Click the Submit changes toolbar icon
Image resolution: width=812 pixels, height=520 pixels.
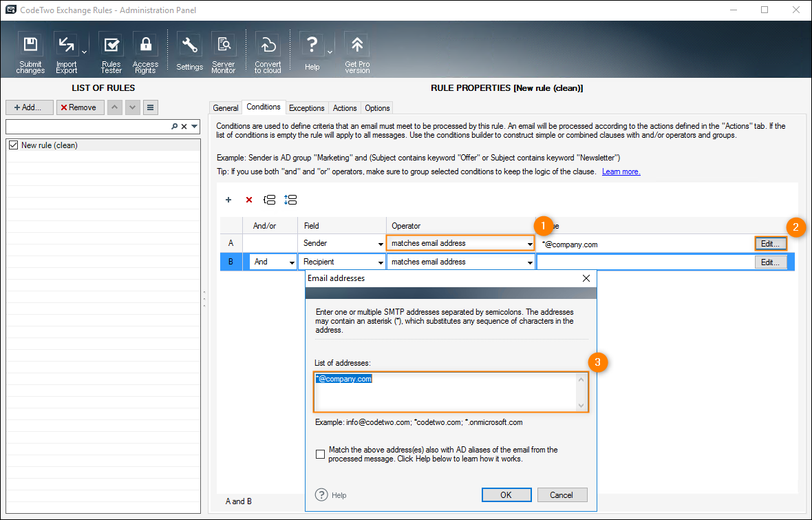pos(30,52)
